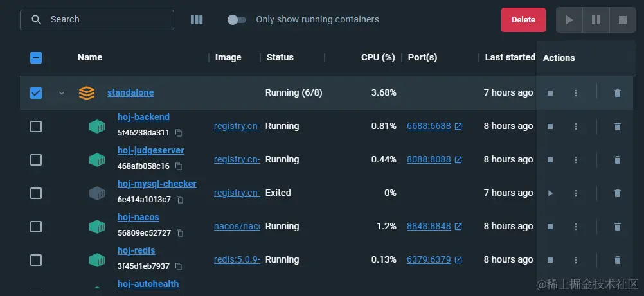This screenshot has width=644, height=296.
Task: Uncheck the standalone stack checkbox
Action: (36, 93)
